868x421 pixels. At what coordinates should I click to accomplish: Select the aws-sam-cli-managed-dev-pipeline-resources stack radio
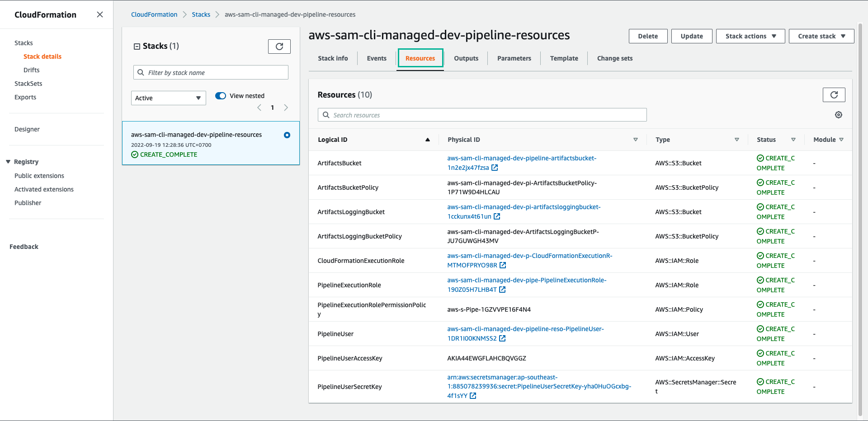(x=287, y=135)
